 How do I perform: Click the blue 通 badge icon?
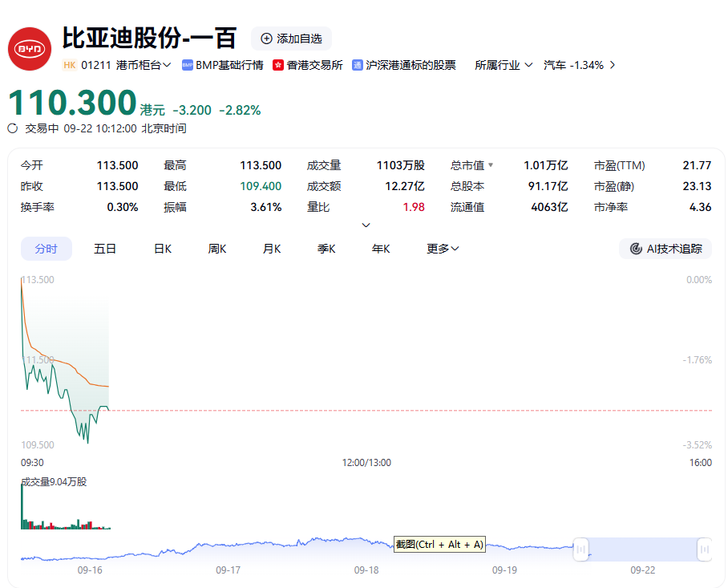(x=357, y=65)
